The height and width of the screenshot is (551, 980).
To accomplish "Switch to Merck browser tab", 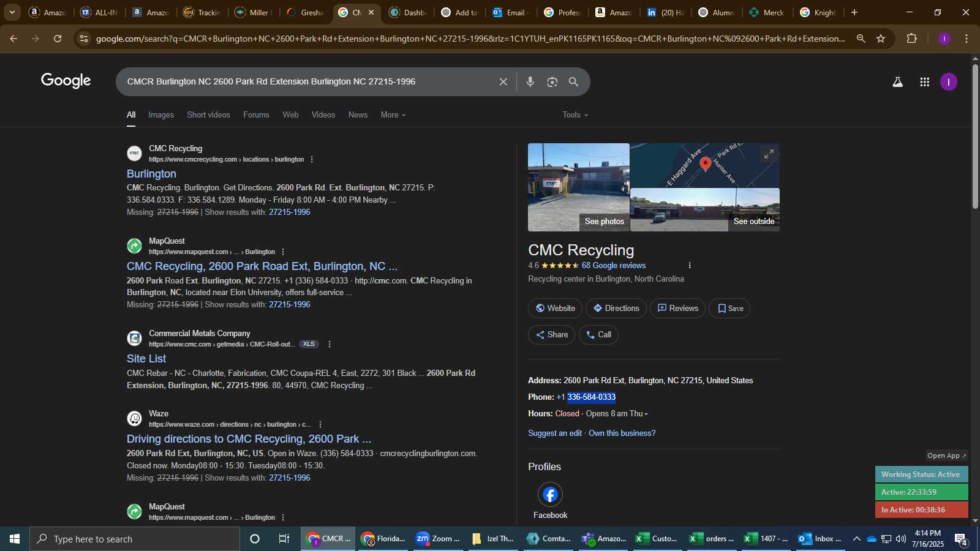I will pos(766,12).
